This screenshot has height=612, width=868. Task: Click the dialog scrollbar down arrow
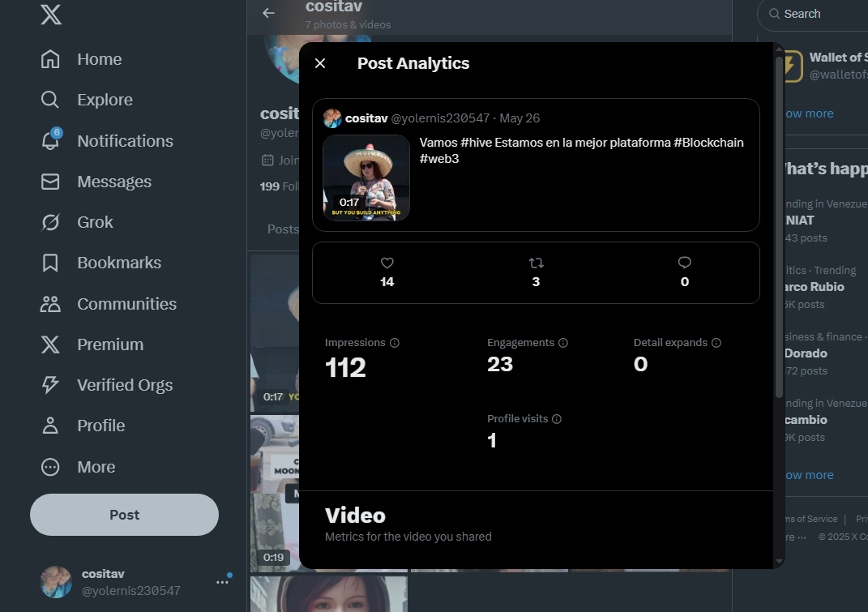[779, 561]
